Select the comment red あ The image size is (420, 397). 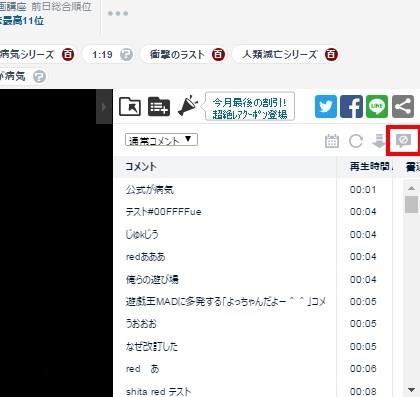(143, 369)
